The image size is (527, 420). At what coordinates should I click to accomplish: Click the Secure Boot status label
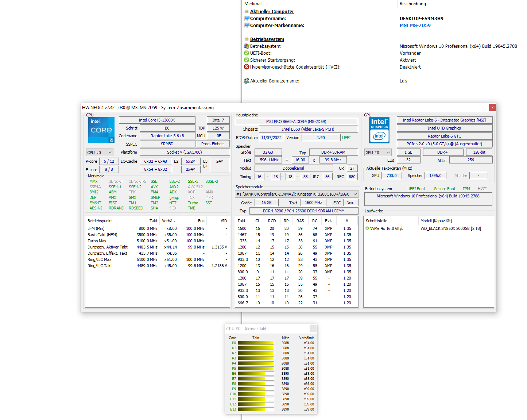pyautogui.click(x=445, y=189)
